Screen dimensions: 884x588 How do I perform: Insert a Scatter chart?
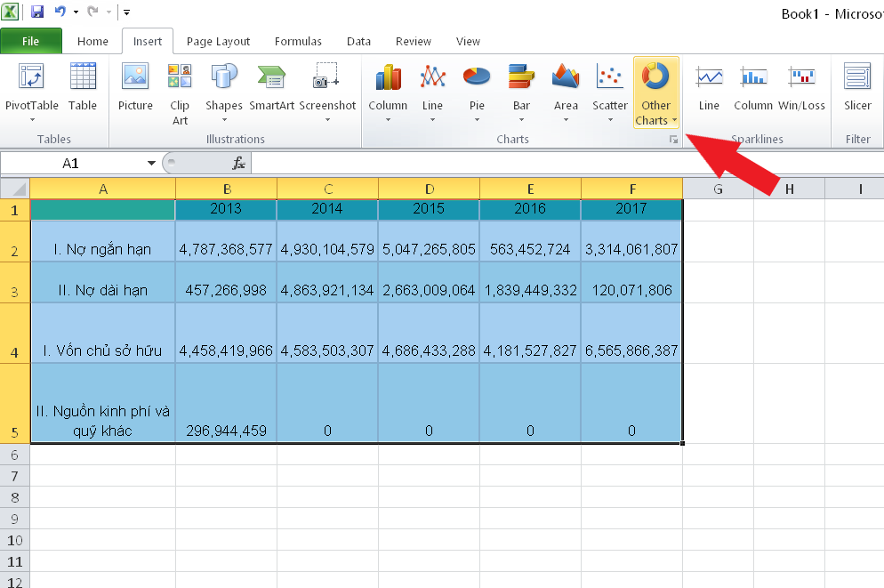(610, 93)
